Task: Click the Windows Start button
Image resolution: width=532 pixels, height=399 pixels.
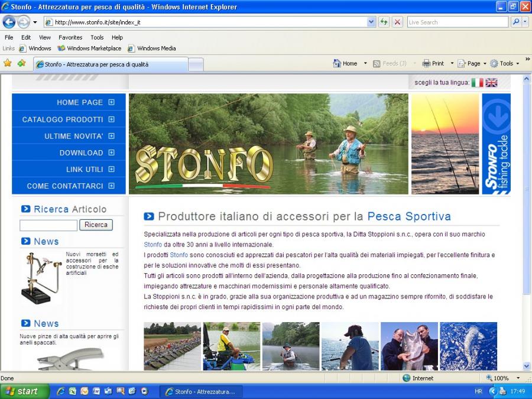Action: (x=24, y=391)
